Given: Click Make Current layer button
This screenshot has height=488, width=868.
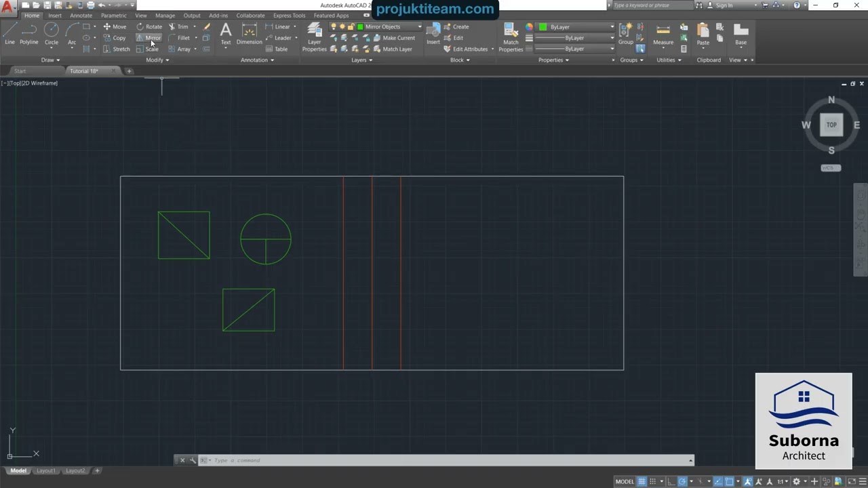Looking at the screenshot, I should click(x=393, y=38).
